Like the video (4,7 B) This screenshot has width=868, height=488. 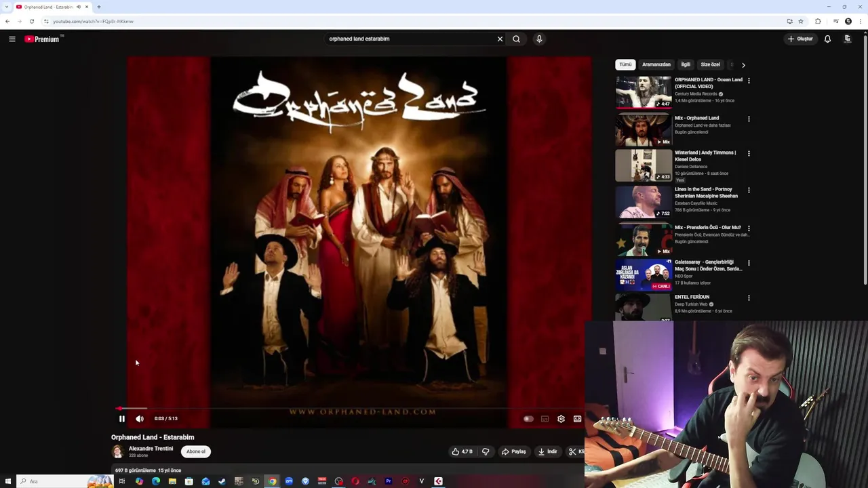[x=462, y=451]
